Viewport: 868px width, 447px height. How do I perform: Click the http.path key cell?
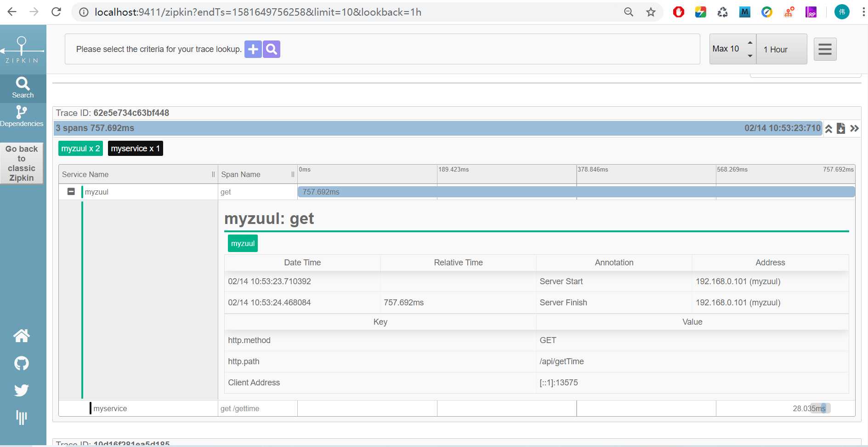point(380,361)
